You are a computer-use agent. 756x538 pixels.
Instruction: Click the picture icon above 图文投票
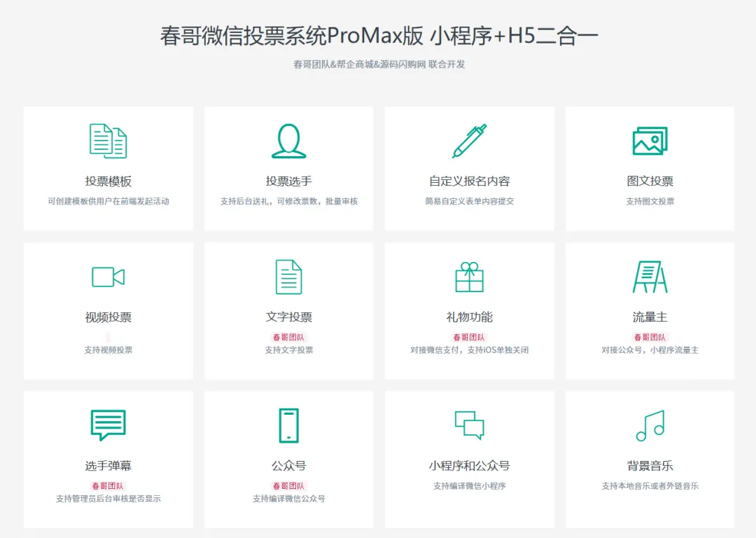pyautogui.click(x=650, y=141)
